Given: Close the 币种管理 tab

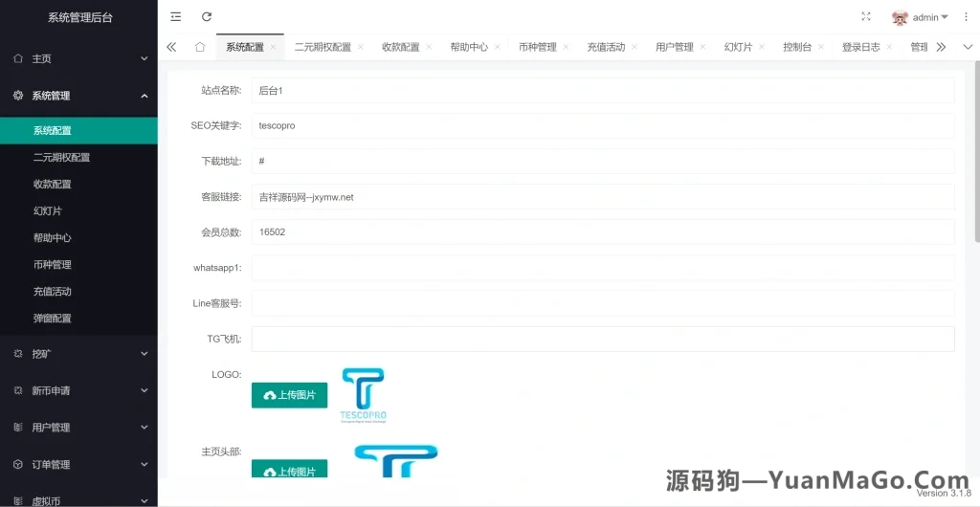Looking at the screenshot, I should tap(566, 47).
